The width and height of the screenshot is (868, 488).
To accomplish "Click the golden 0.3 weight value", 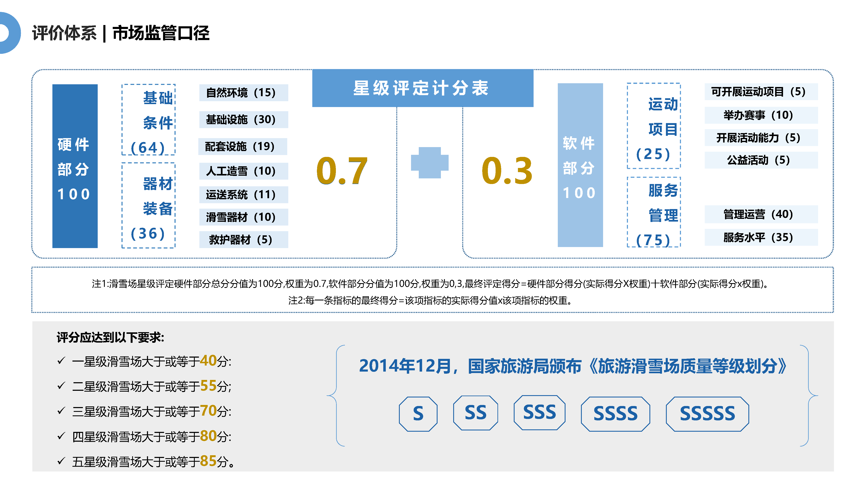I will click(x=507, y=171).
